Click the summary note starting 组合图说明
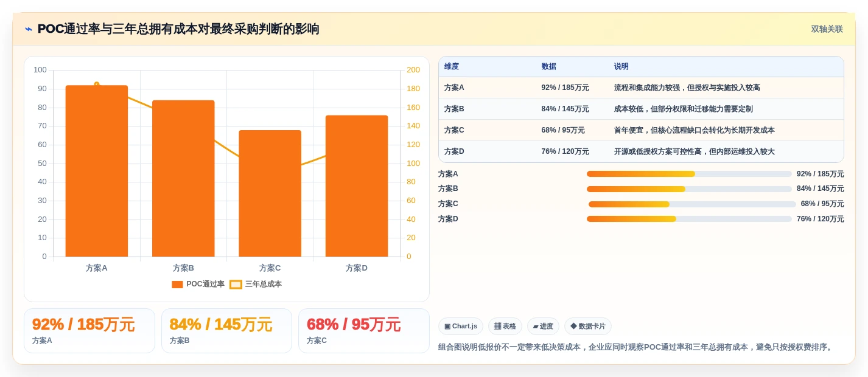The height and width of the screenshot is (377, 868). tap(635, 347)
